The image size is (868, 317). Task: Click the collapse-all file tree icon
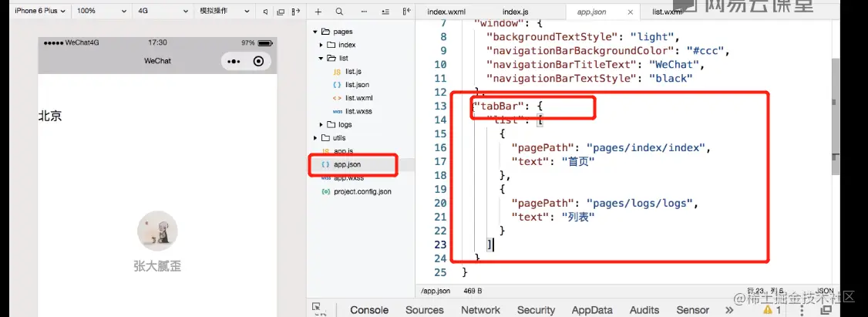[x=385, y=11]
